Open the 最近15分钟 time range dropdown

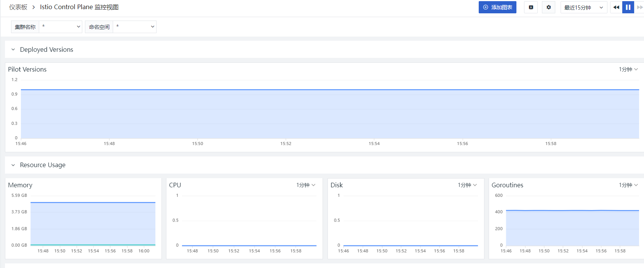click(584, 7)
